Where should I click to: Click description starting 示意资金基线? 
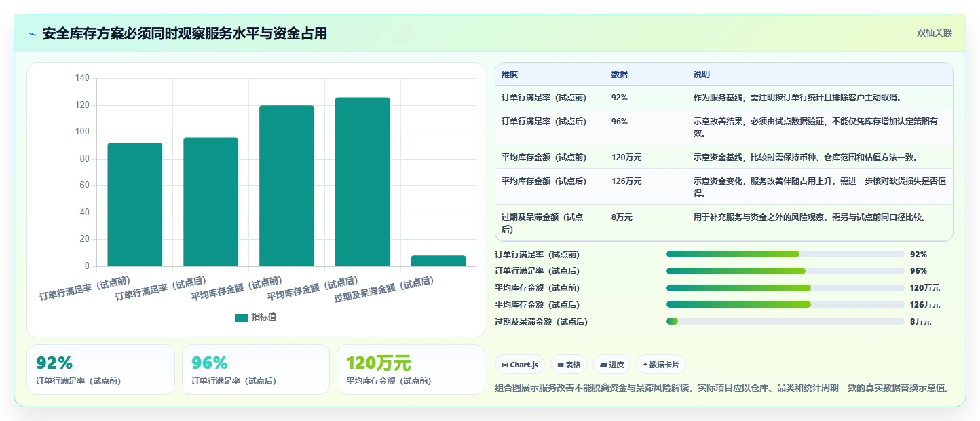point(806,158)
